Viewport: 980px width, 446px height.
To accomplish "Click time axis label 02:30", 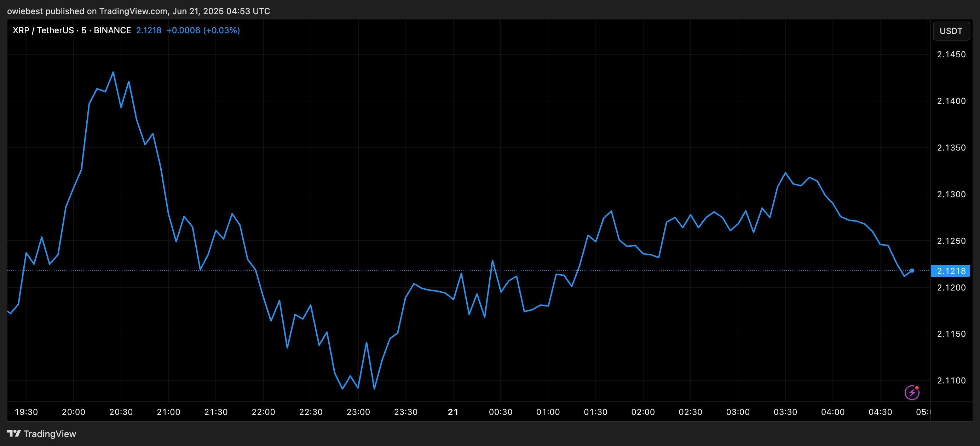I will tap(691, 412).
